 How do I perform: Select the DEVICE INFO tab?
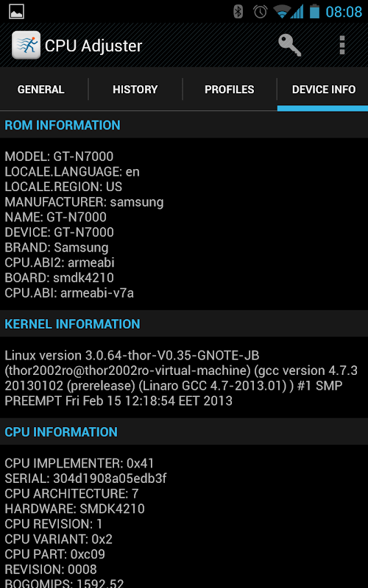pos(323,90)
